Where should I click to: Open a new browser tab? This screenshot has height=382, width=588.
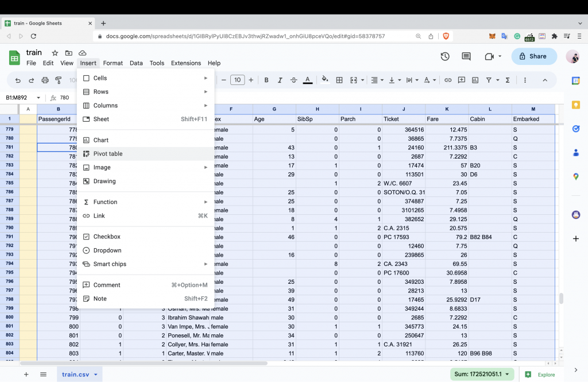pos(103,24)
